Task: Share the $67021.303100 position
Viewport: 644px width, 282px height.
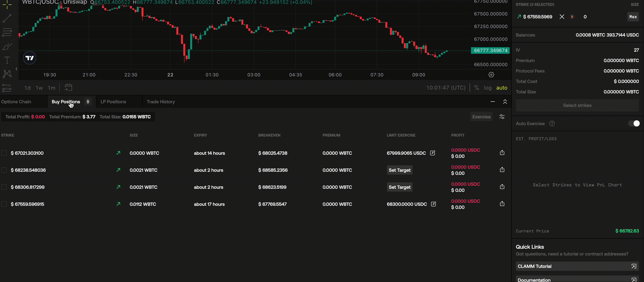Action: pyautogui.click(x=502, y=153)
